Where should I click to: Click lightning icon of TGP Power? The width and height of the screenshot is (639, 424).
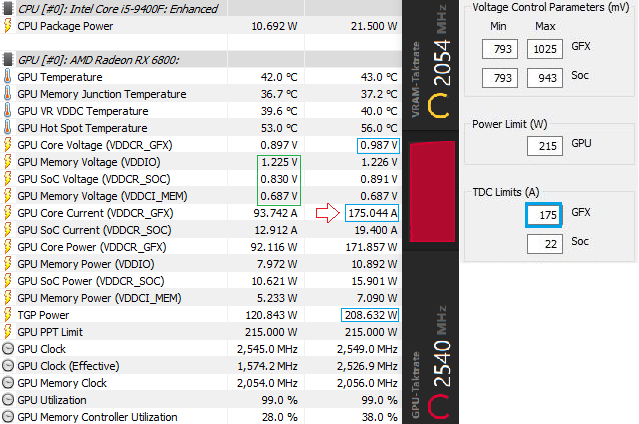pos(8,315)
